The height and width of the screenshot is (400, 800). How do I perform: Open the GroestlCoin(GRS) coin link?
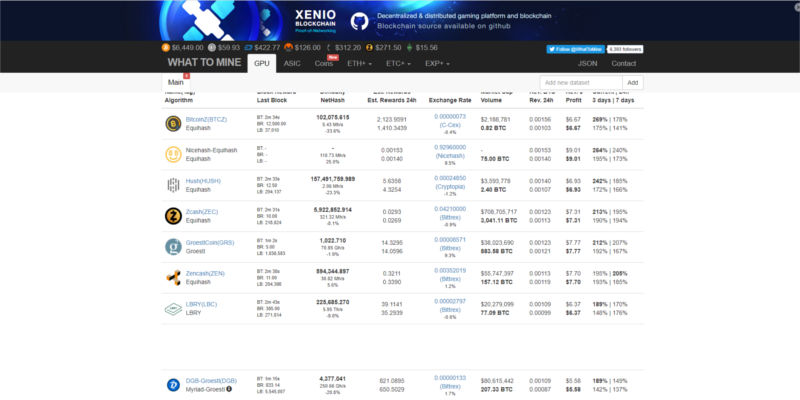pyautogui.click(x=210, y=243)
